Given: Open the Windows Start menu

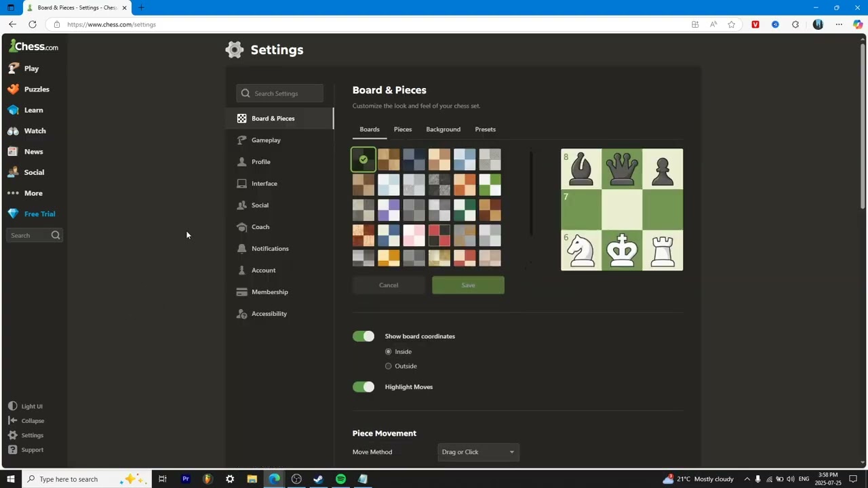Looking at the screenshot, I should pos(10,479).
